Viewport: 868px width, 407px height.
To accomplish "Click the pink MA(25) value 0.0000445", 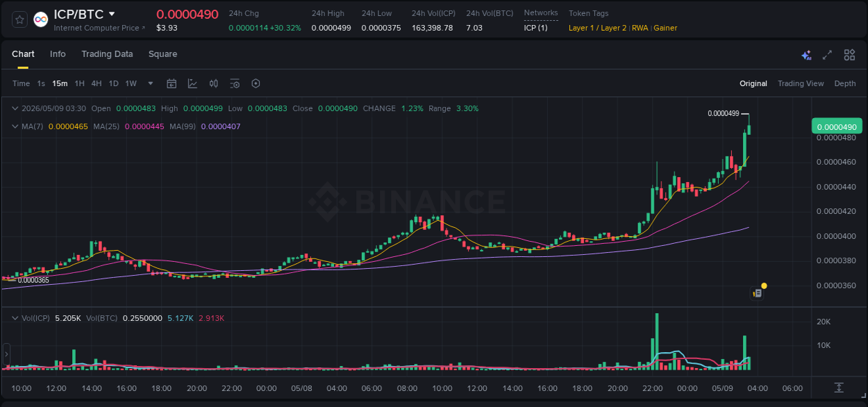I will tap(144, 126).
